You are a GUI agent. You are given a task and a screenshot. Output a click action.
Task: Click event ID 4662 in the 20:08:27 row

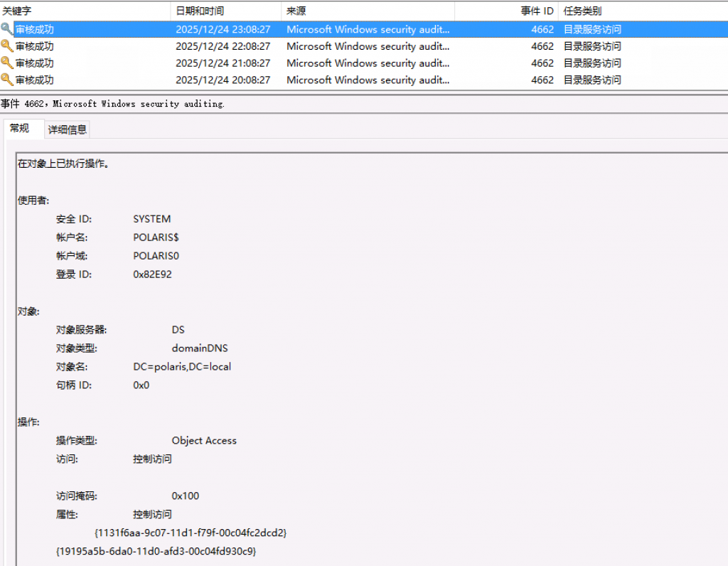pyautogui.click(x=542, y=80)
